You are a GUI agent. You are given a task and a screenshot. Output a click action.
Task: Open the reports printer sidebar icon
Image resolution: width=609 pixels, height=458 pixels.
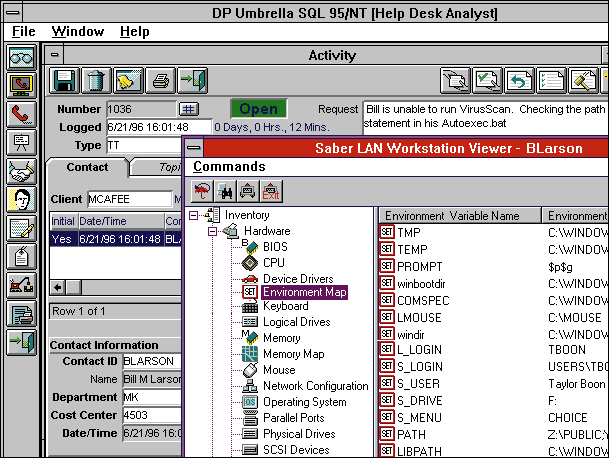(22, 314)
